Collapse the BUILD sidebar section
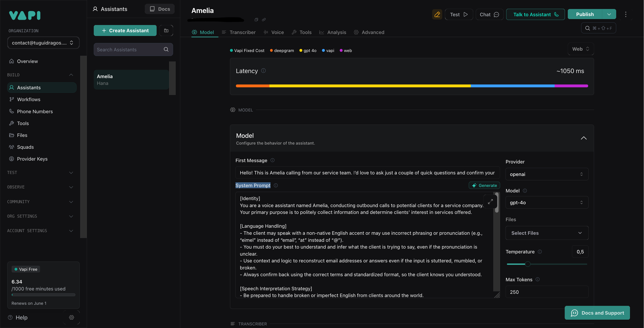This screenshot has width=644, height=328. (x=71, y=75)
